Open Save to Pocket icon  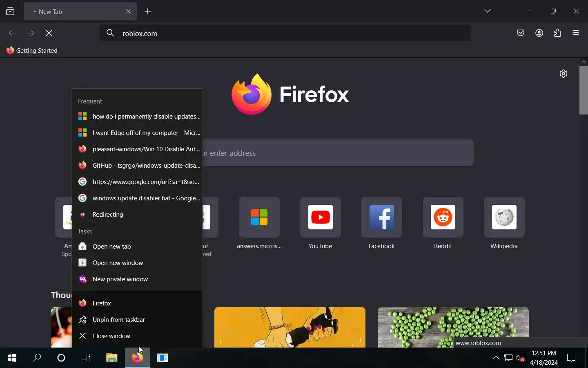[x=521, y=33]
